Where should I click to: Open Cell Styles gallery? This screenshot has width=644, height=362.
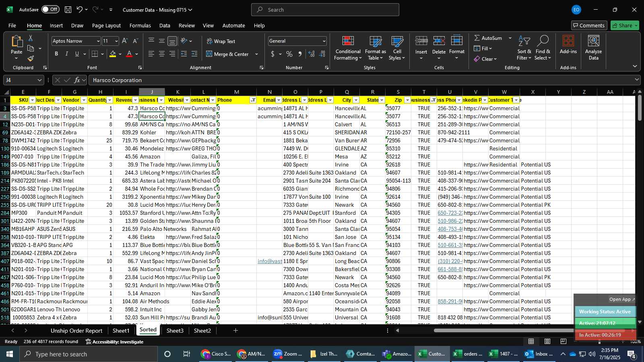point(397,48)
